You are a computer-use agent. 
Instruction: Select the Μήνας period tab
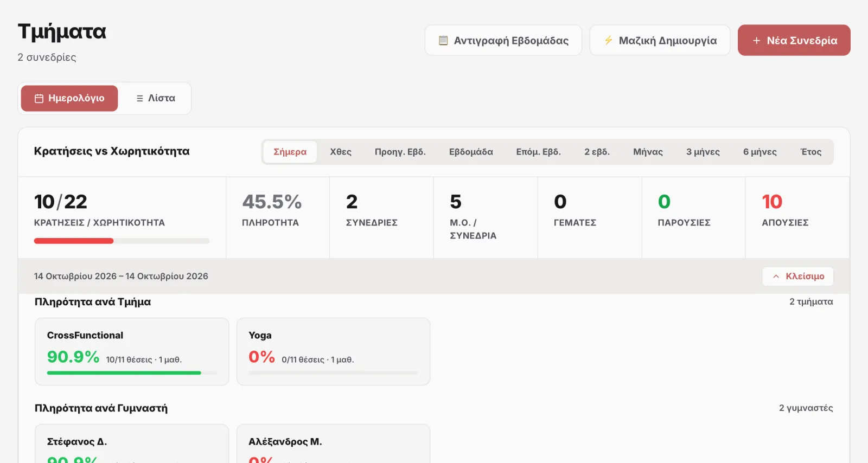tap(648, 152)
